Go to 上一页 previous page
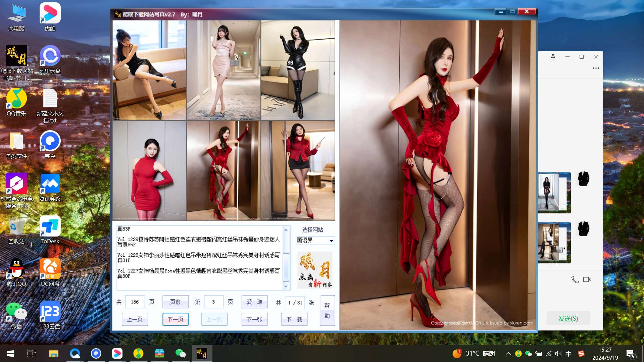 pos(135,319)
